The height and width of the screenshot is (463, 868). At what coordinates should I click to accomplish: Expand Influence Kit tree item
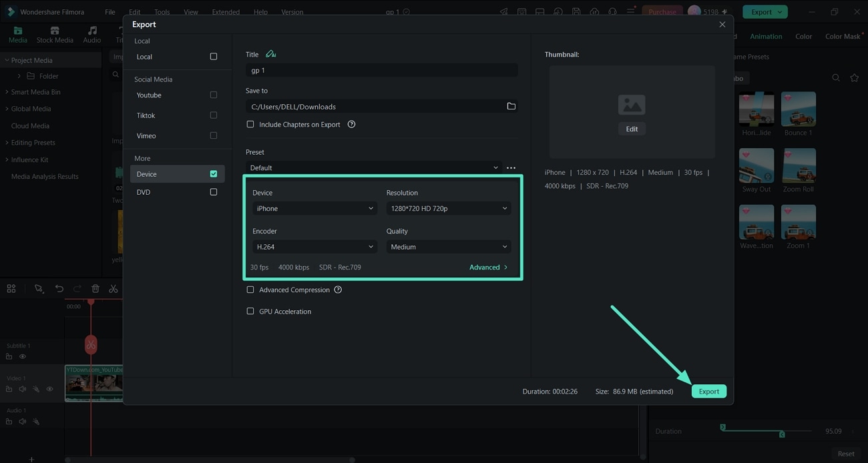coord(7,160)
